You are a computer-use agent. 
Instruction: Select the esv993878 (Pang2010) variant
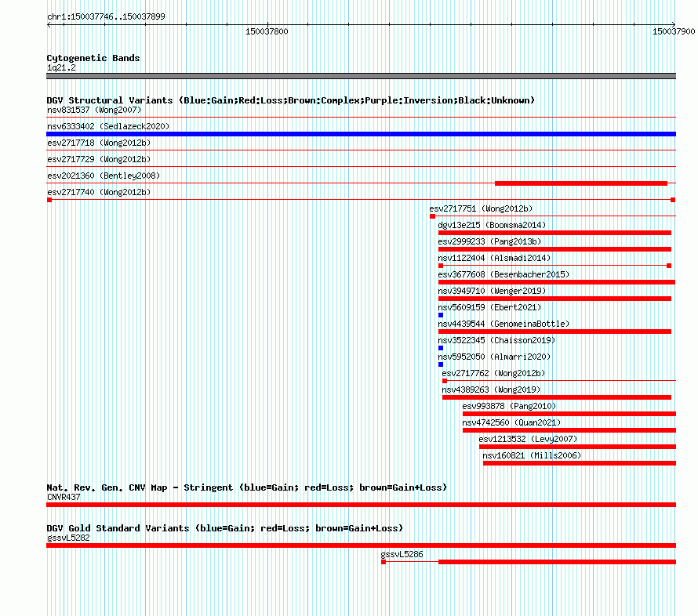(x=509, y=406)
